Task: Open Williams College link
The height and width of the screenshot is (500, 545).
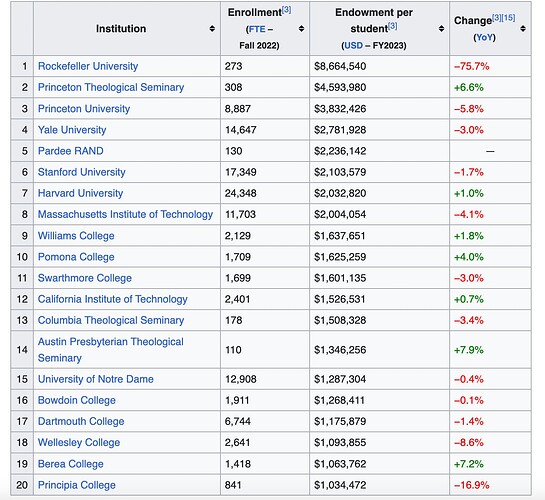Action: pos(76,236)
